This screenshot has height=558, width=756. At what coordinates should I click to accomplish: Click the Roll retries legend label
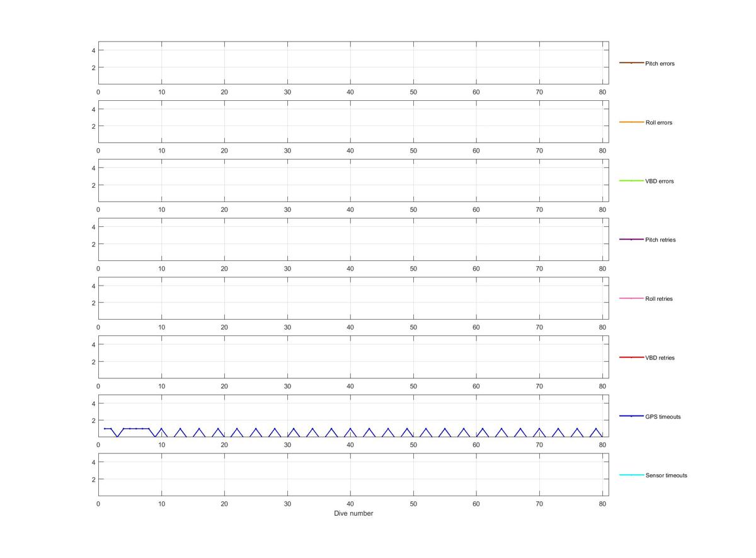[659, 299]
